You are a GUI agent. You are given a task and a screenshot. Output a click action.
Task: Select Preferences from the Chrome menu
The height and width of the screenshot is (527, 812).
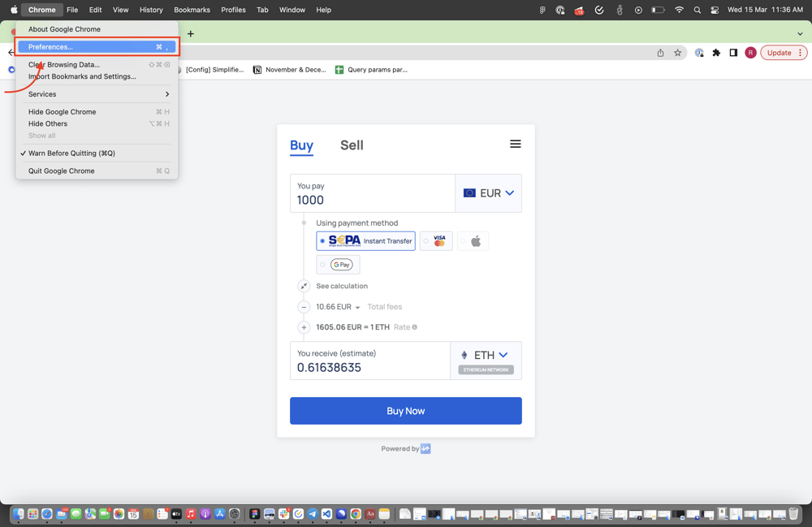point(96,47)
